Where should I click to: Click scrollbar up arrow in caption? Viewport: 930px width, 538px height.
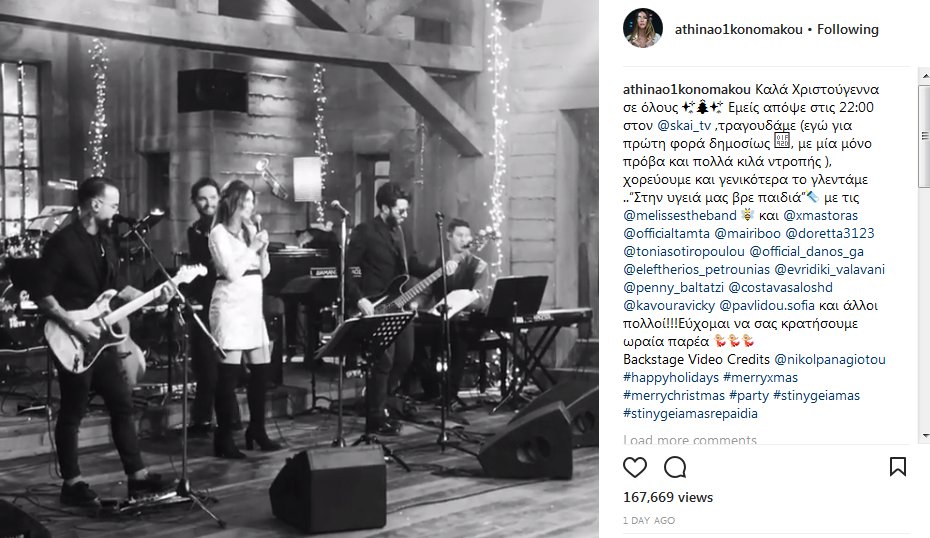(x=924, y=77)
